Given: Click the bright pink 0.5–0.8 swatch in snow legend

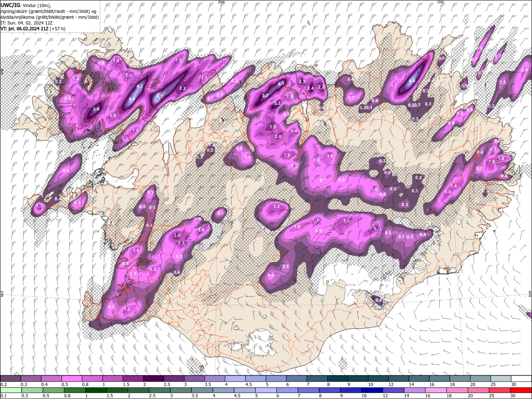Looking at the screenshot, I should pos(71,379).
